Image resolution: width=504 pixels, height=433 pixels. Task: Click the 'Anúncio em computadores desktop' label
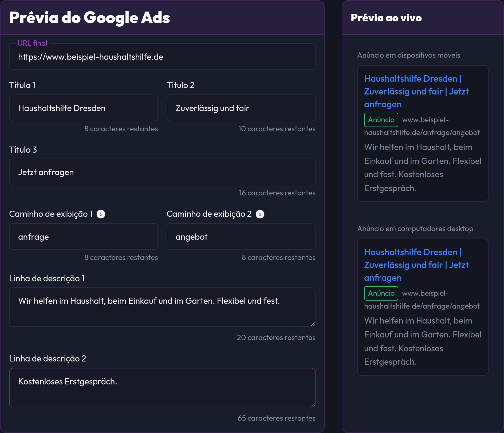(x=415, y=229)
